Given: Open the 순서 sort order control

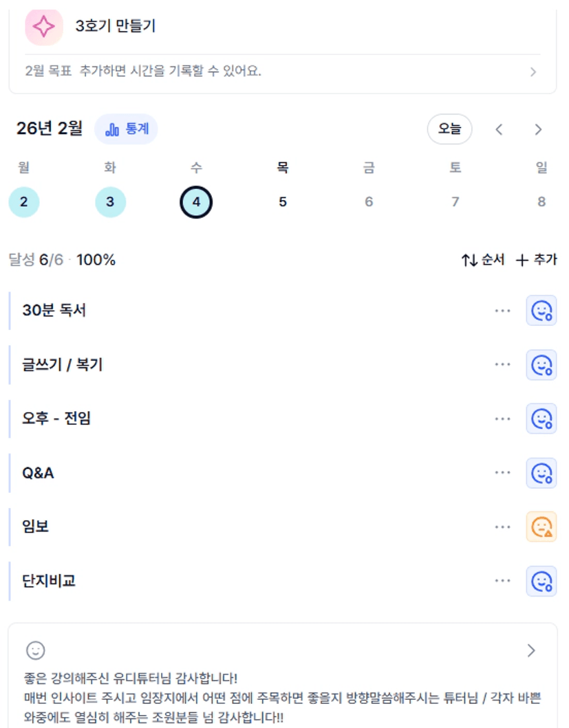Looking at the screenshot, I should 483,260.
